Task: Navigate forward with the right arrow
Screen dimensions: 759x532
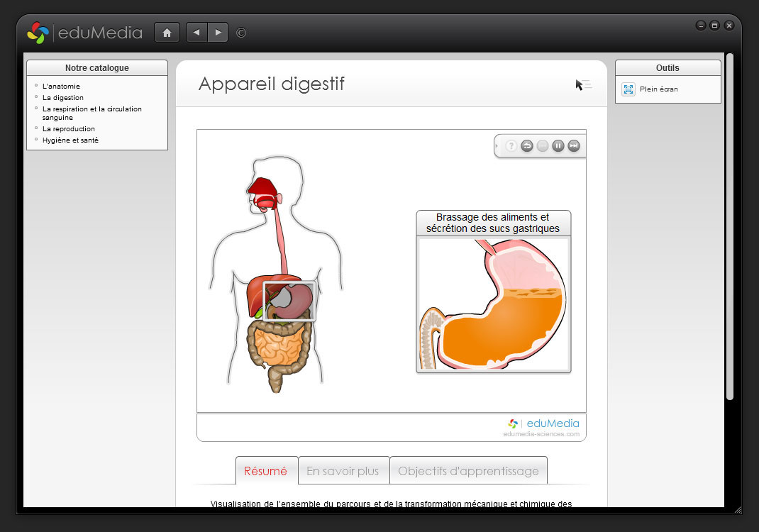Action: pos(218,33)
